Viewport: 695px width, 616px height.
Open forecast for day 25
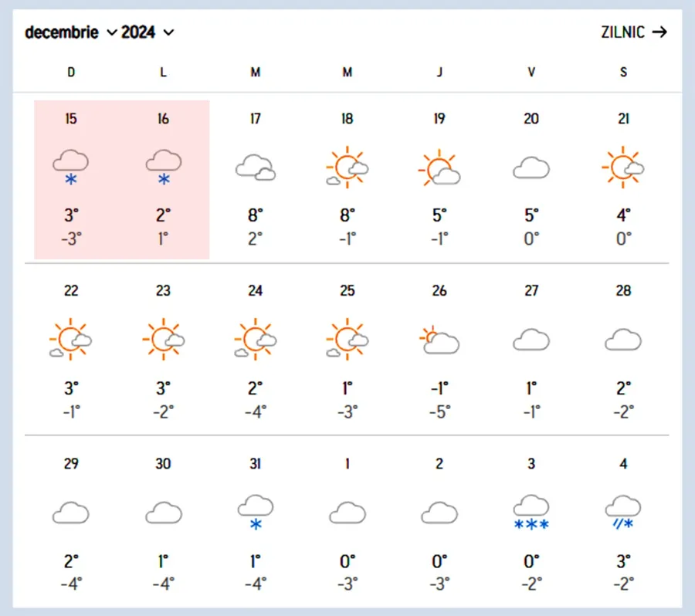(x=347, y=347)
